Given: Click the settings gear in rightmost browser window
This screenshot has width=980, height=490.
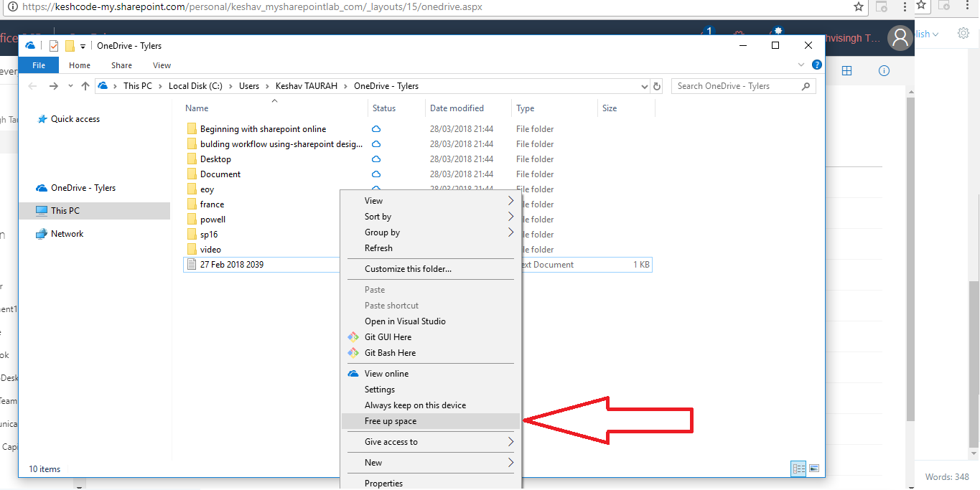Looking at the screenshot, I should [x=963, y=33].
